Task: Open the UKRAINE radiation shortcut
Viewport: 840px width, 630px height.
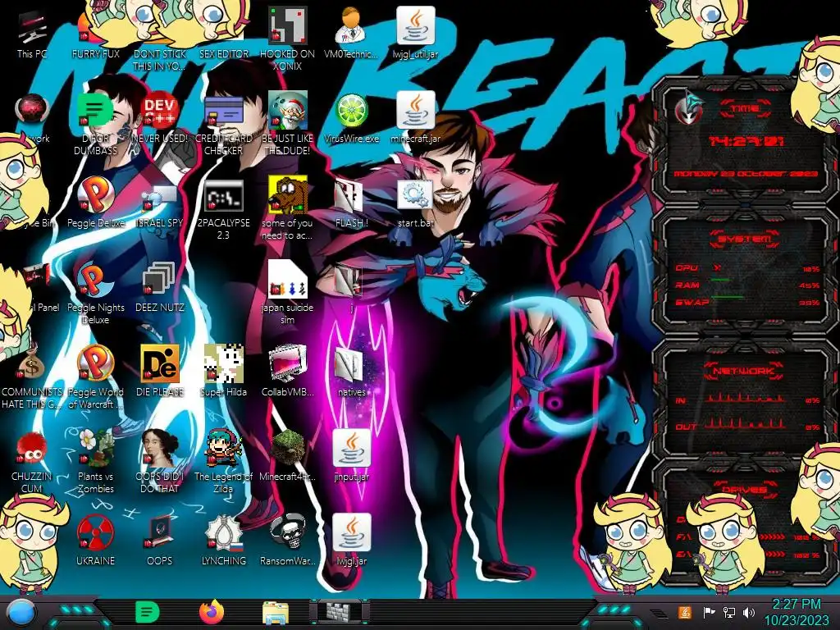Action: pyautogui.click(x=95, y=540)
